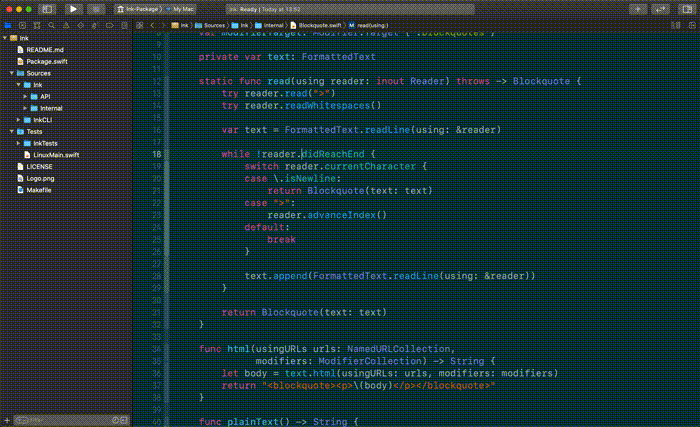
Task: Click Internal folder in jump bar
Action: 269,25
